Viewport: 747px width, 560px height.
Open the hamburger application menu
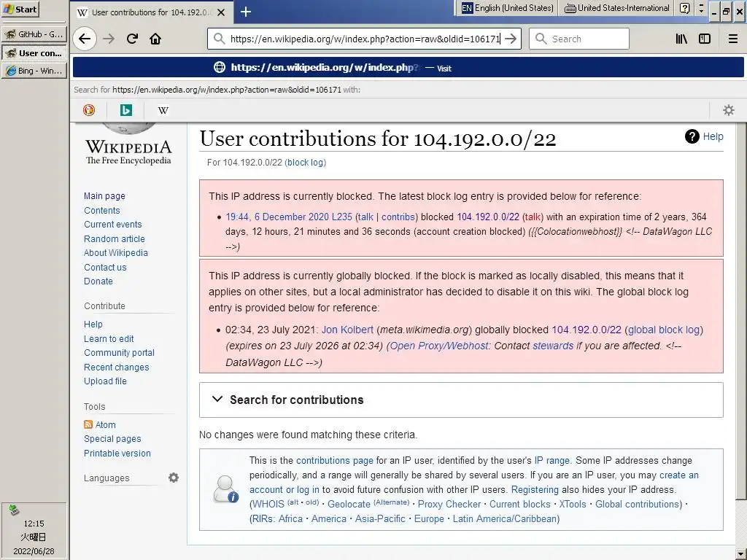(x=732, y=39)
